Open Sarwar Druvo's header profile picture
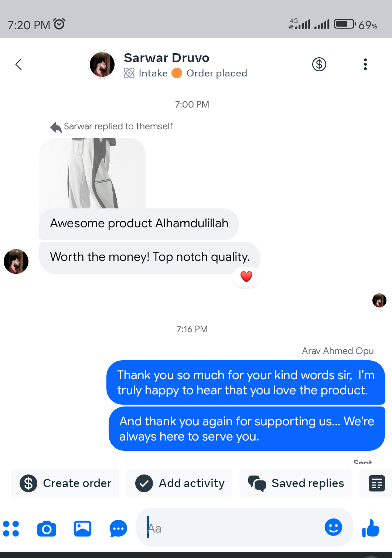 click(x=102, y=65)
